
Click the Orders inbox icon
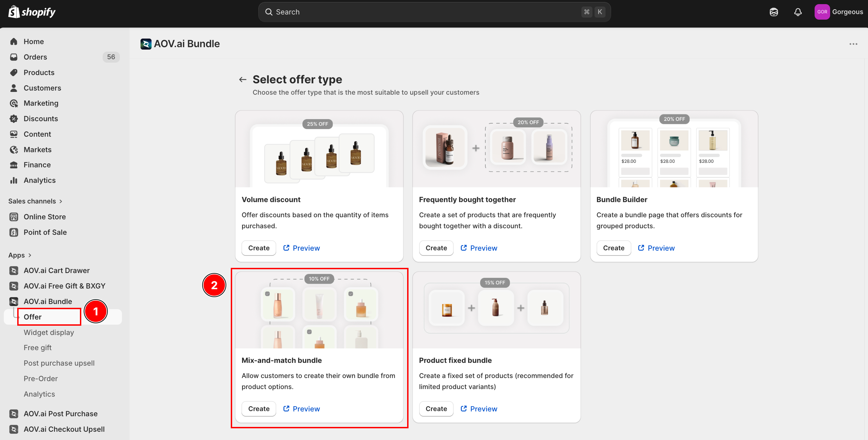(x=14, y=57)
